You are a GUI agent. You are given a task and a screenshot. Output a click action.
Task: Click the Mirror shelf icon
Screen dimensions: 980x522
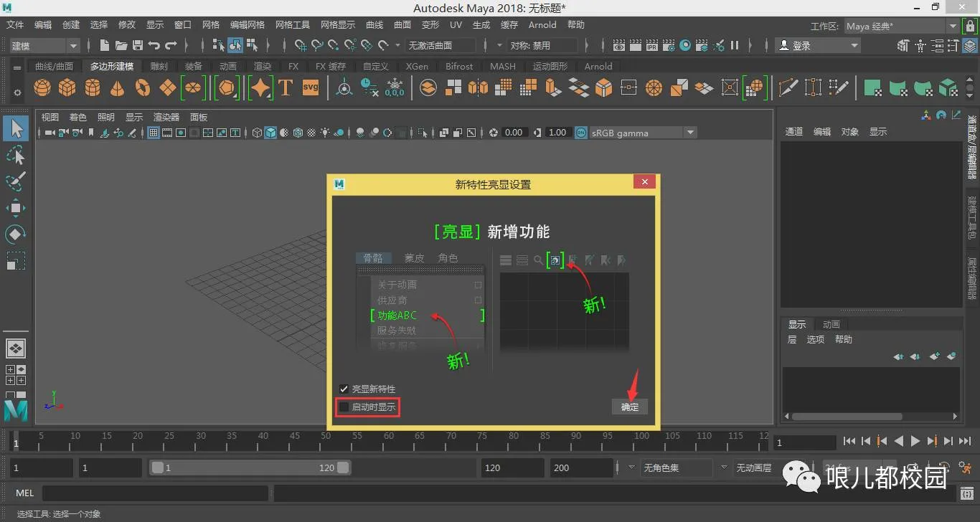(478, 87)
